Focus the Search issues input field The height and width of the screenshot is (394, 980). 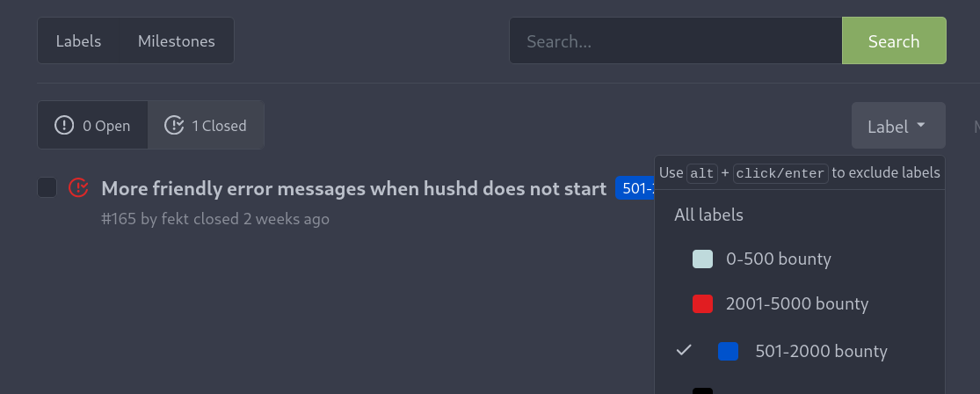tap(675, 41)
